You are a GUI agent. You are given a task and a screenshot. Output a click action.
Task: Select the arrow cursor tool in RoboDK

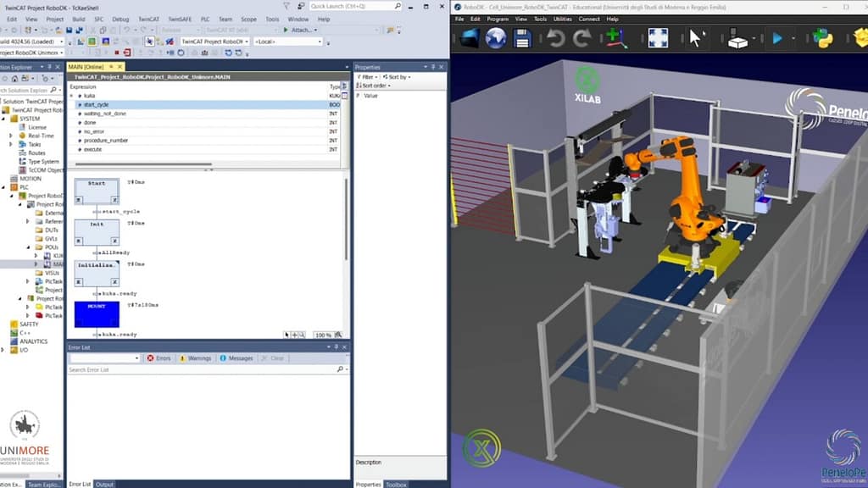coord(696,38)
